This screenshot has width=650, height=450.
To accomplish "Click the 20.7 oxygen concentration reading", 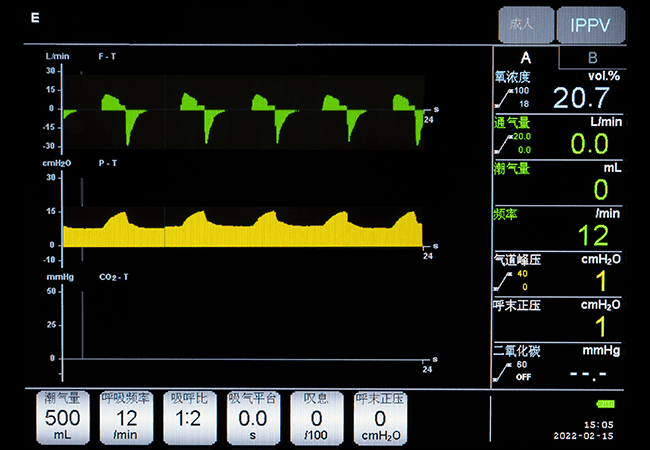I will 581,97.
